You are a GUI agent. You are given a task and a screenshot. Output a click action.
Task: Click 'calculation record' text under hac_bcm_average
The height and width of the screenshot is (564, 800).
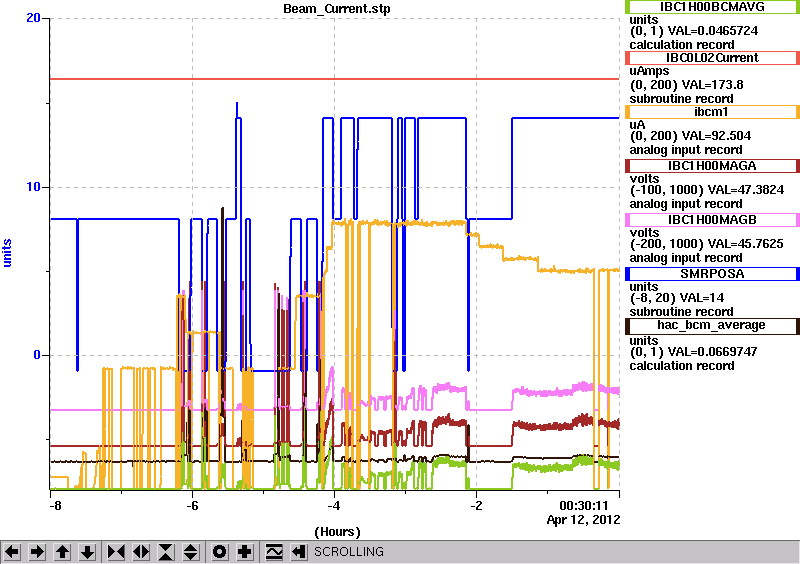(682, 365)
